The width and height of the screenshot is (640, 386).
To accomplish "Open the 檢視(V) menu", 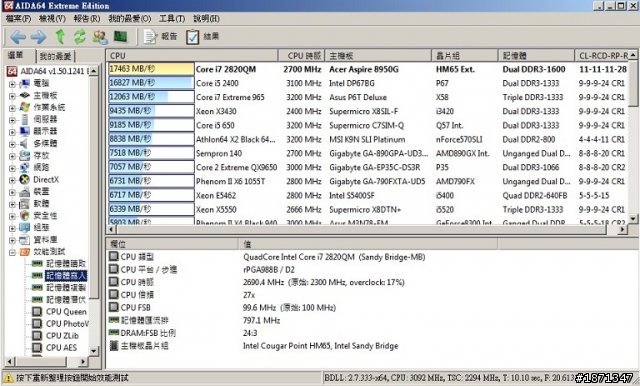I will pos(52,19).
